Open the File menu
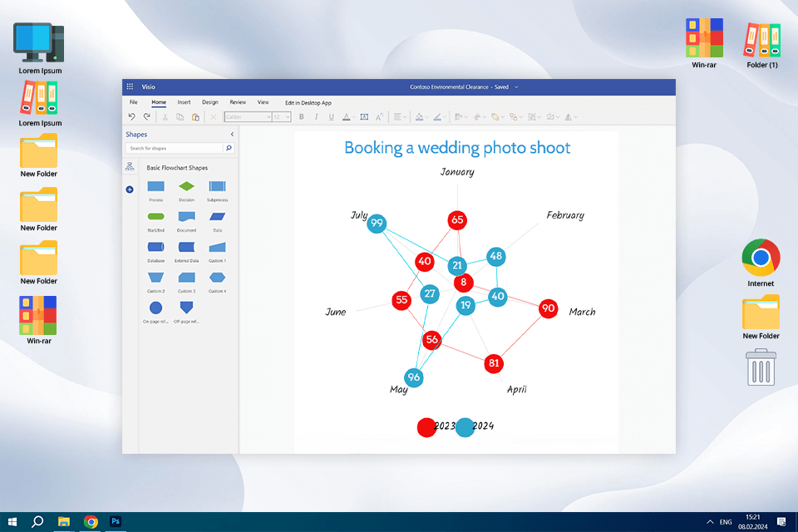Screen dimensions: 798x532 point(133,102)
